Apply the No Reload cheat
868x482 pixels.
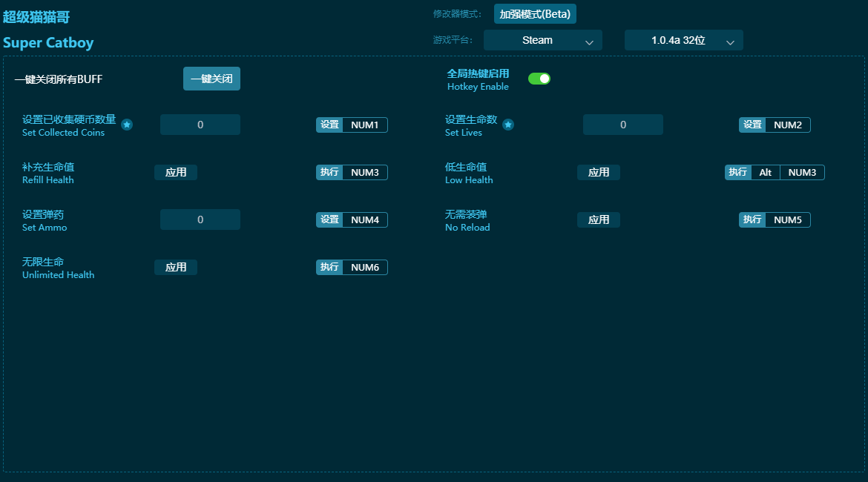[598, 219]
